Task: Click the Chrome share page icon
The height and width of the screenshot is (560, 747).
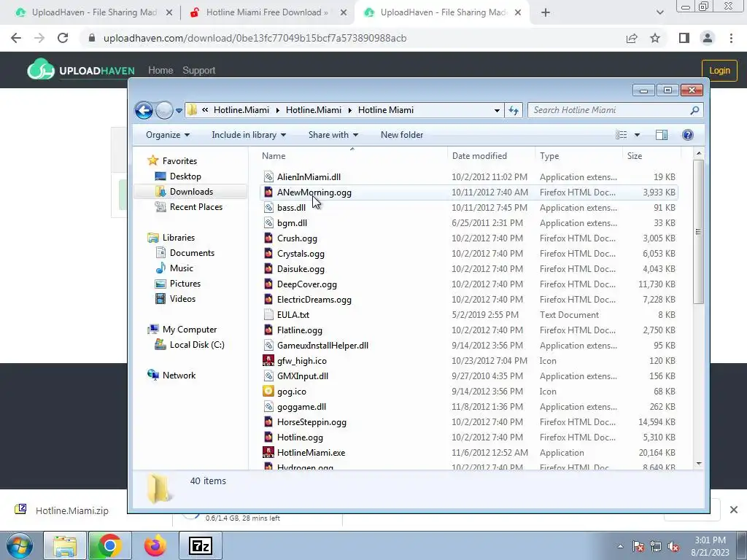Action: [x=632, y=38]
